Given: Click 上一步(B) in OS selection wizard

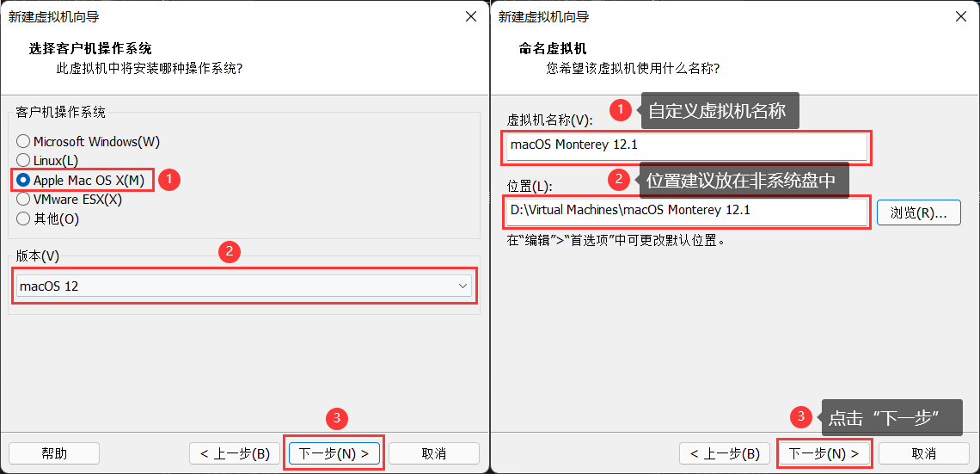Looking at the screenshot, I should 235,453.
